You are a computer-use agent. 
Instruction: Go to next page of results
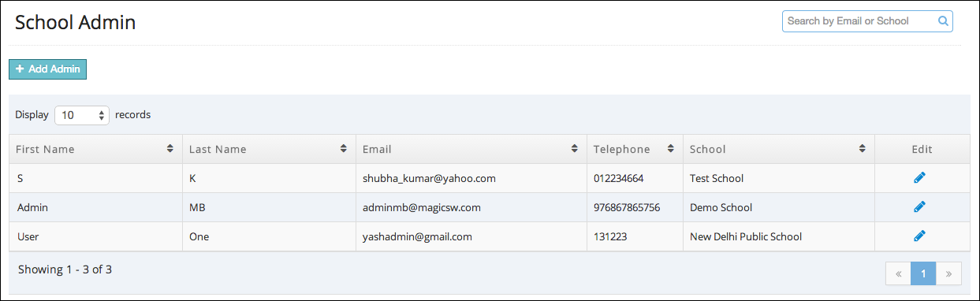[948, 273]
